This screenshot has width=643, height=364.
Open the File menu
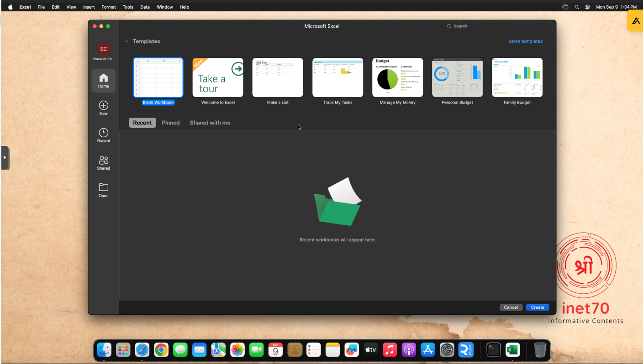41,7
